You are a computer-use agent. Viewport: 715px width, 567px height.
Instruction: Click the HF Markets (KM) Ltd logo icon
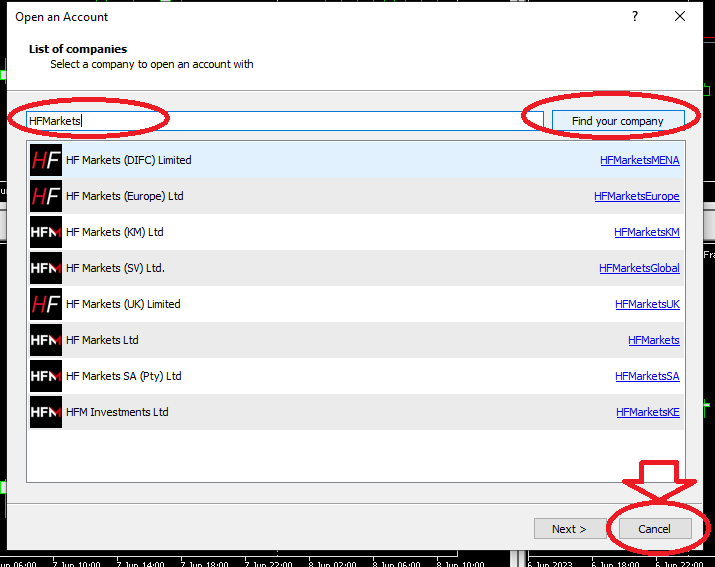tap(46, 232)
